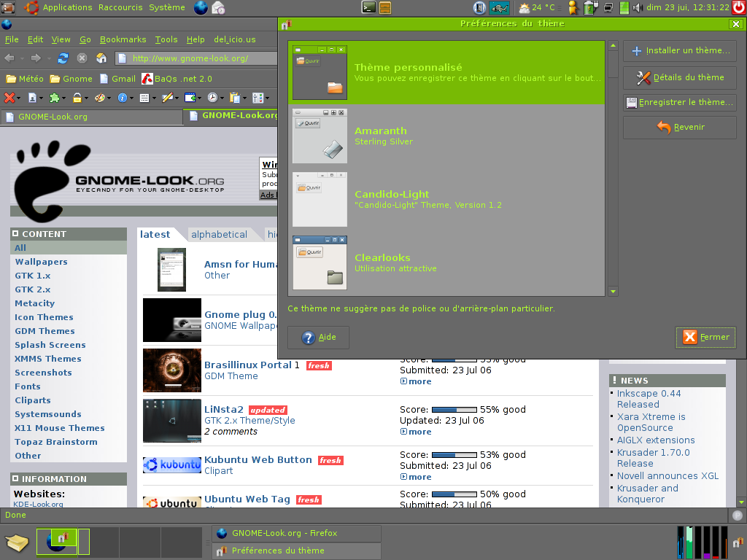Click the volume speaker icon in panel
Screen dimensions: 747x560
point(638,7)
